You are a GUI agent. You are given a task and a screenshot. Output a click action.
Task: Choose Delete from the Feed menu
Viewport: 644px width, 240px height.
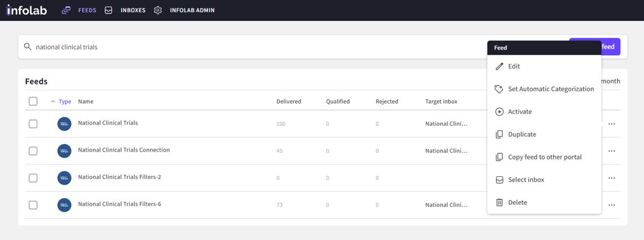tap(544, 202)
